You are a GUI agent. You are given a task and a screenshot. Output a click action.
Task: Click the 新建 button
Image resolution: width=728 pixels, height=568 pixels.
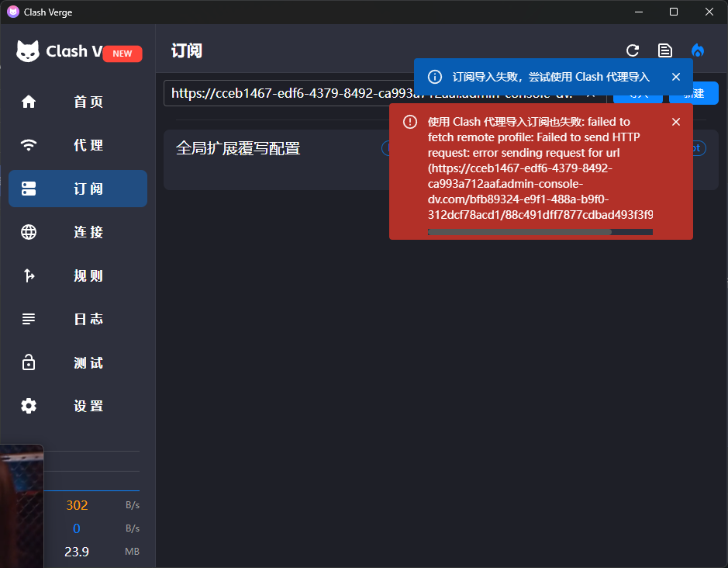(694, 93)
